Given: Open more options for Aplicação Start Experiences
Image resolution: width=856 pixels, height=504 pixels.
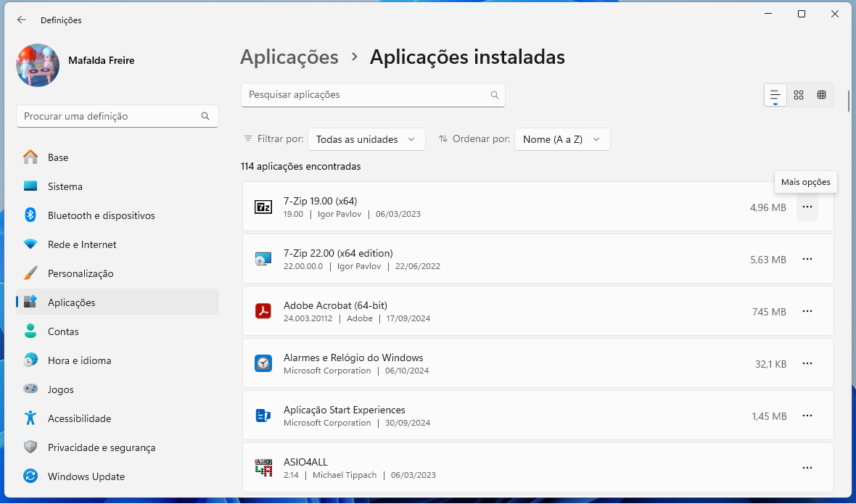Looking at the screenshot, I should click(807, 416).
